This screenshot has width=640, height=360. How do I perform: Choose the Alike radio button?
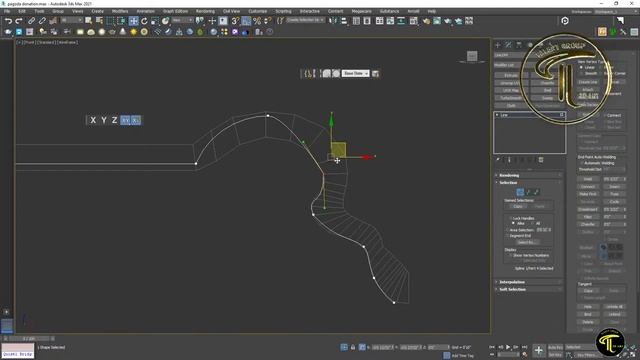tap(513, 224)
